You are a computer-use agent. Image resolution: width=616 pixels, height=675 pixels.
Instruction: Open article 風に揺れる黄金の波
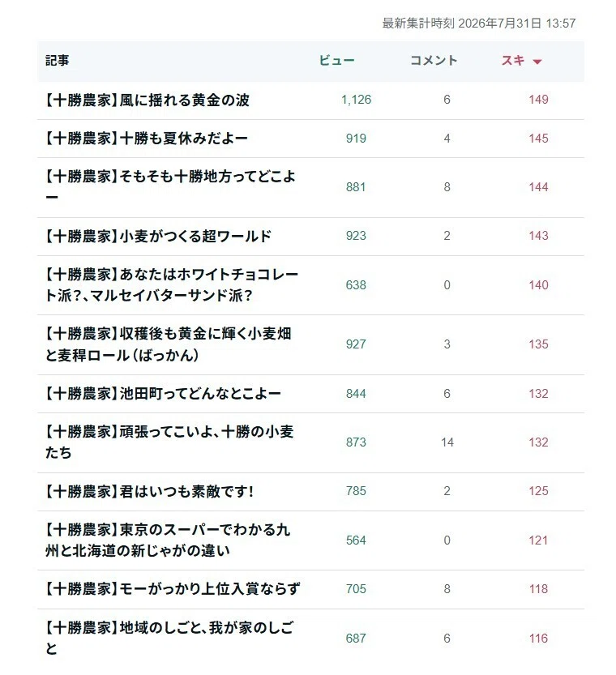tap(148, 100)
